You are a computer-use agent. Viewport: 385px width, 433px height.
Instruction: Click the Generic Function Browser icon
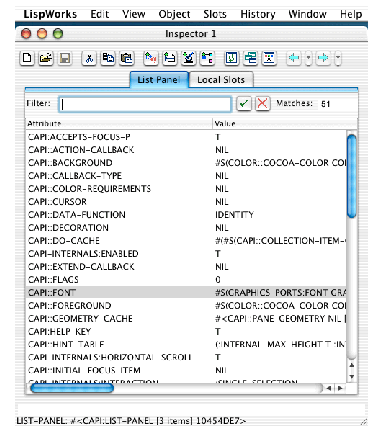pyautogui.click(x=269, y=58)
